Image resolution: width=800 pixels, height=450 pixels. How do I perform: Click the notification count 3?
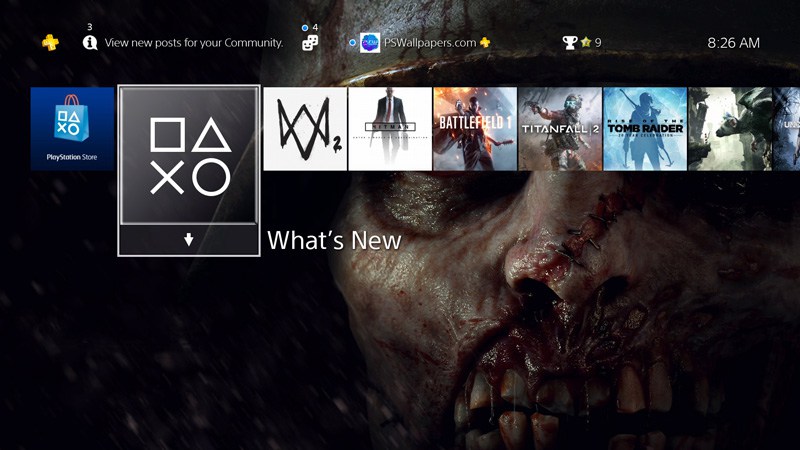90,27
